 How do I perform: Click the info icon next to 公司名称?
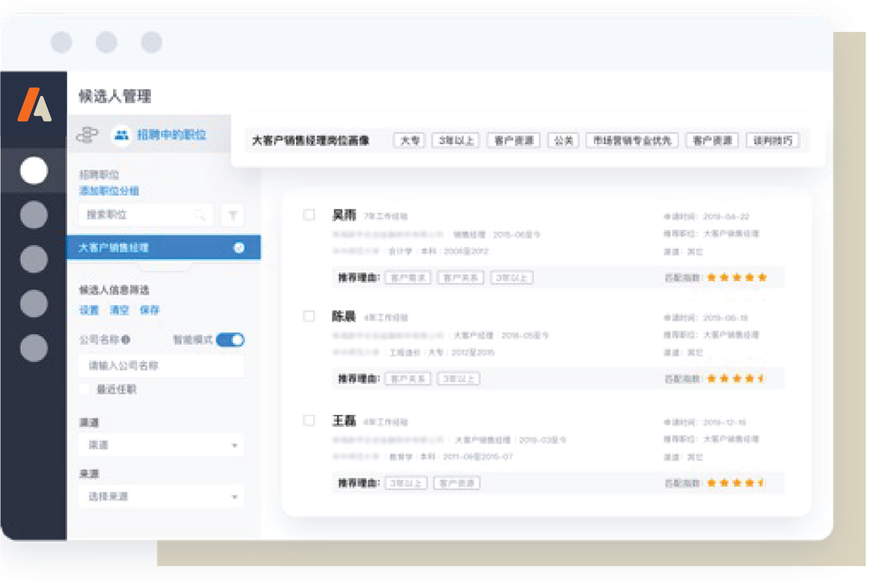(126, 340)
